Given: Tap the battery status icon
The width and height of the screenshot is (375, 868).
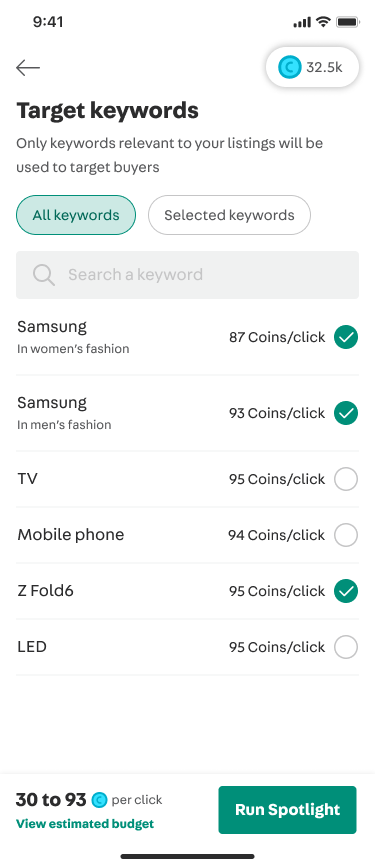Looking at the screenshot, I should pos(348,22).
